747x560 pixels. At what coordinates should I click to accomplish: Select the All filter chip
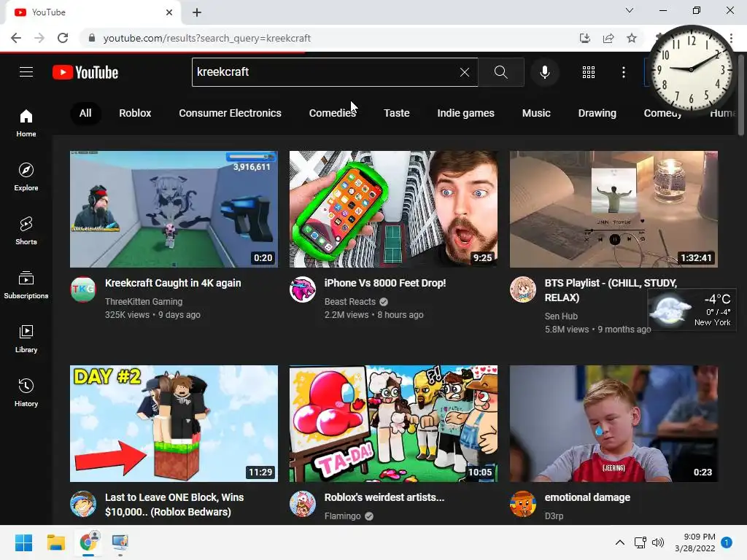[85, 113]
